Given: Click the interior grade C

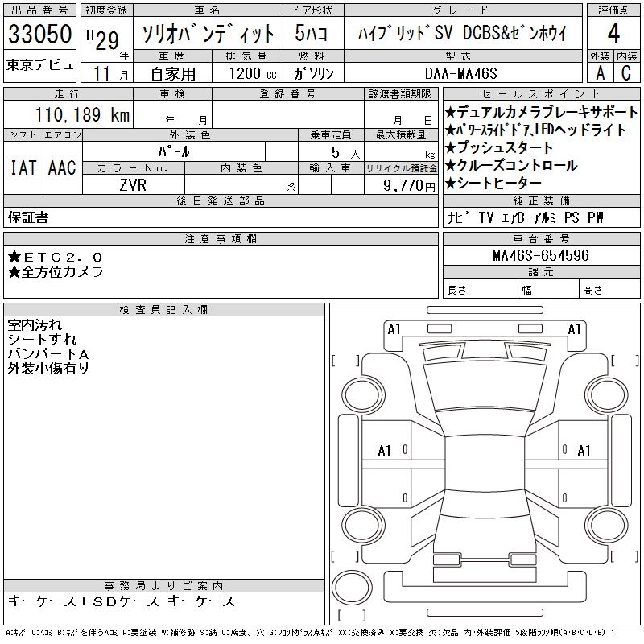Looking at the screenshot, I should [626, 73].
